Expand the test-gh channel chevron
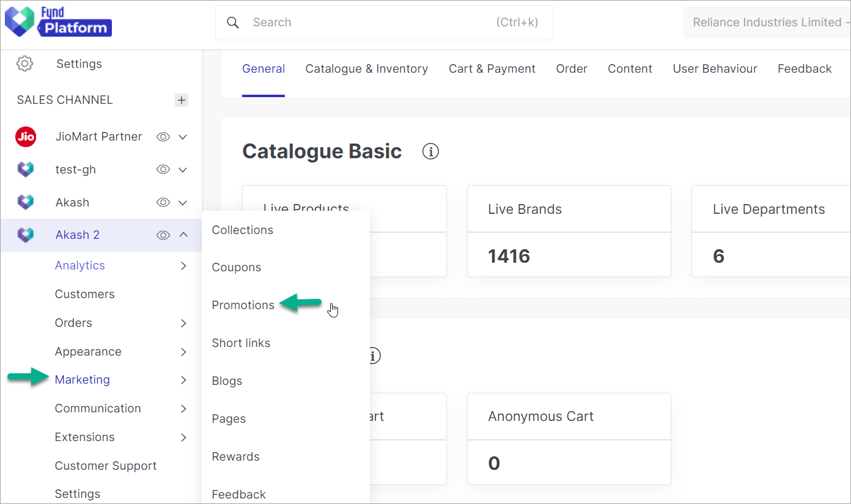Image resolution: width=851 pixels, height=504 pixels. 183,170
